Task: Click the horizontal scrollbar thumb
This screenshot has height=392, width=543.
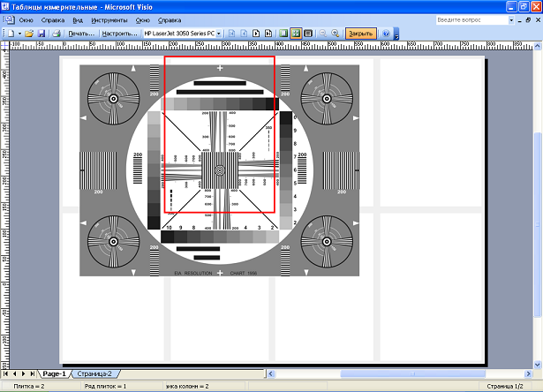Action: pyautogui.click(x=413, y=373)
